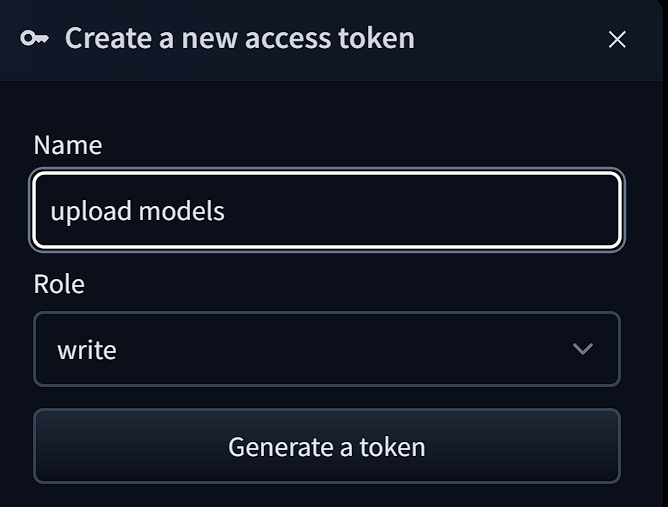Click the empty middle of the Role combo box
The height and width of the screenshot is (507, 668).
[x=330, y=349]
